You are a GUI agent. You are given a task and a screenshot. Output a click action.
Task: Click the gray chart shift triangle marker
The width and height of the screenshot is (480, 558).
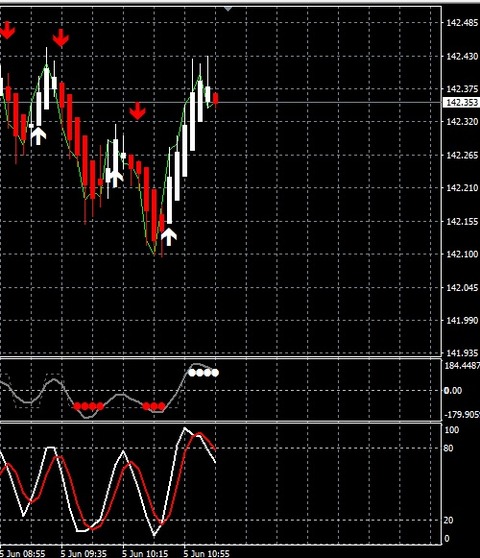(228, 9)
